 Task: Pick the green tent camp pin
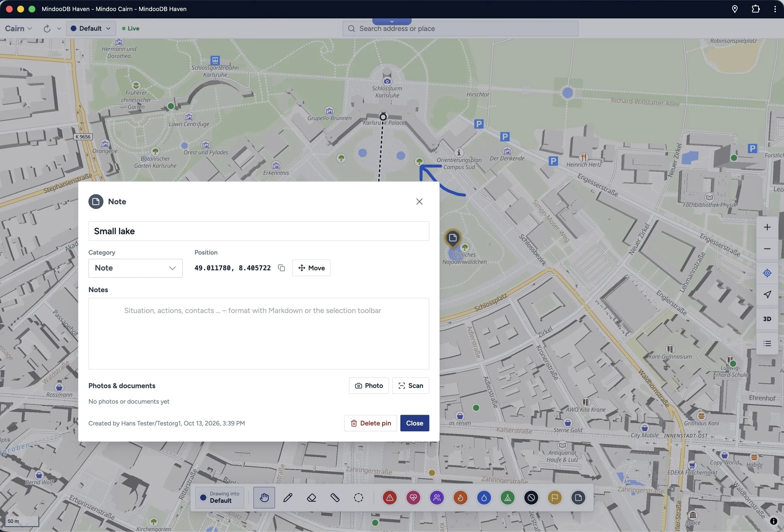coord(508,498)
